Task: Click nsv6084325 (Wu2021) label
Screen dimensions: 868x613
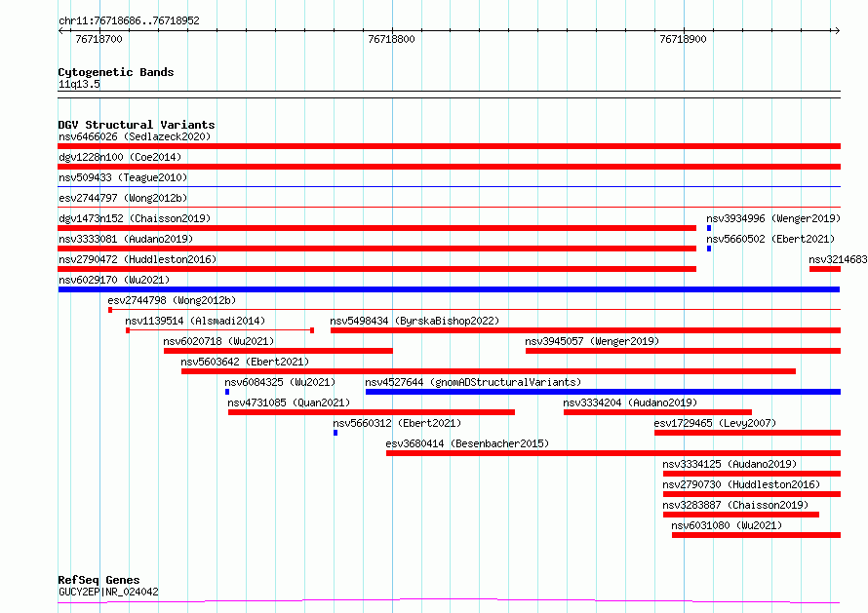Action: (x=280, y=382)
